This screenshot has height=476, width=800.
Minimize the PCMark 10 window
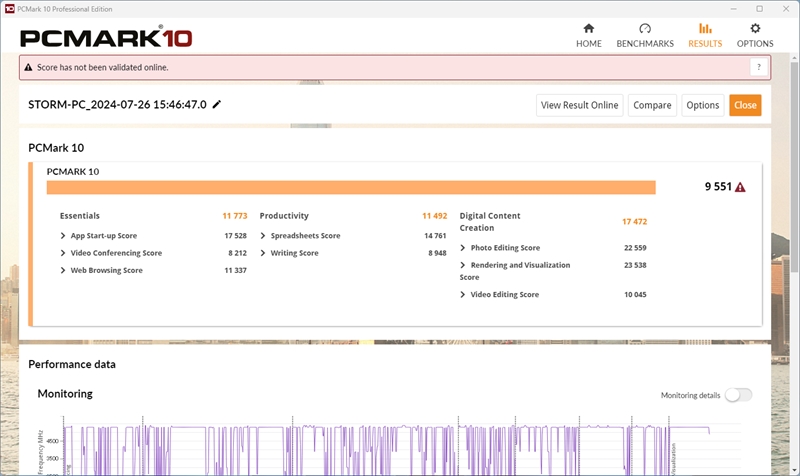coord(734,9)
